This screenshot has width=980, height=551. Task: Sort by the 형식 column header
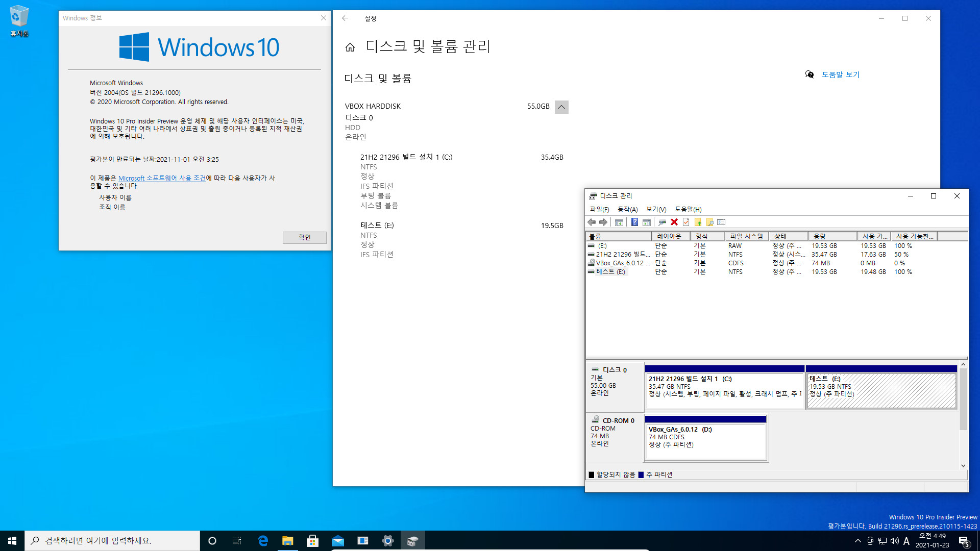click(707, 236)
